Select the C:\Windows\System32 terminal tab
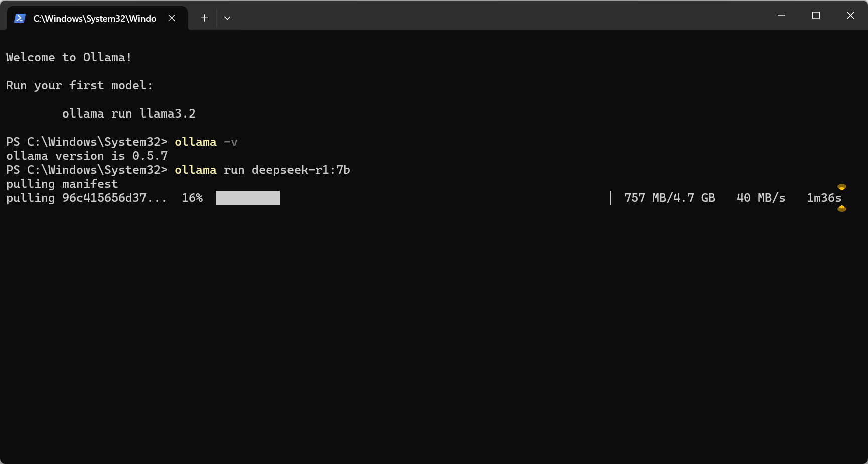868x464 pixels. pyautogui.click(x=97, y=18)
